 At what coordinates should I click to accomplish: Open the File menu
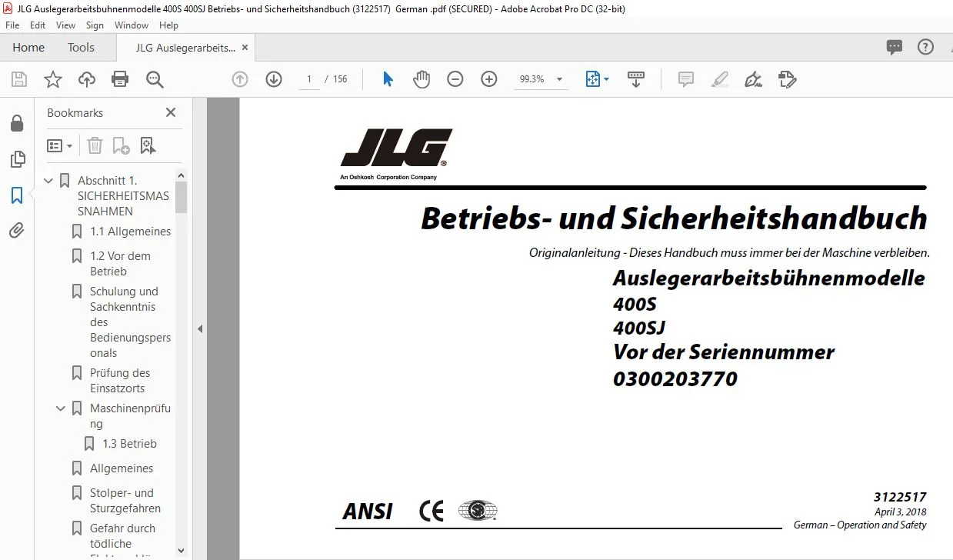pos(12,25)
